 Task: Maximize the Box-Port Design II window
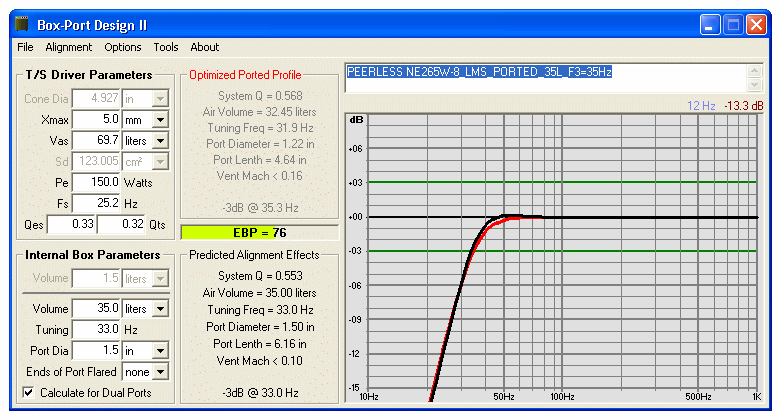pyautogui.click(x=733, y=24)
